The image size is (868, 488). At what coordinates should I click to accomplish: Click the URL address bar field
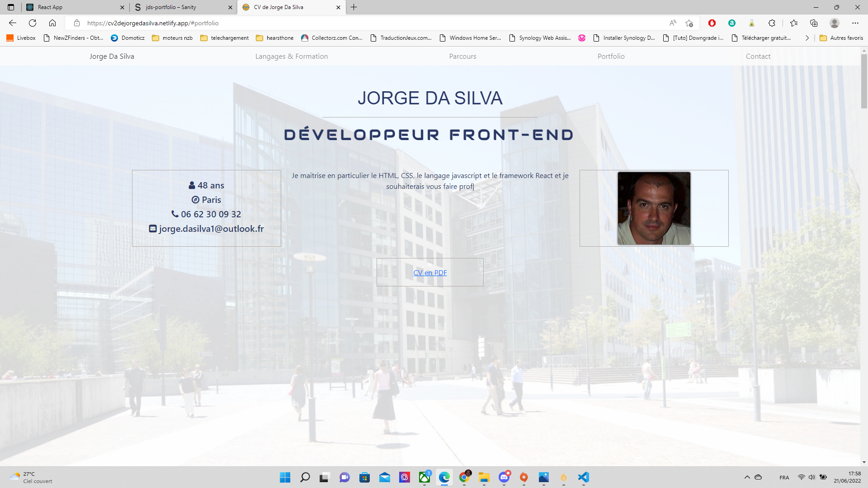(362, 23)
